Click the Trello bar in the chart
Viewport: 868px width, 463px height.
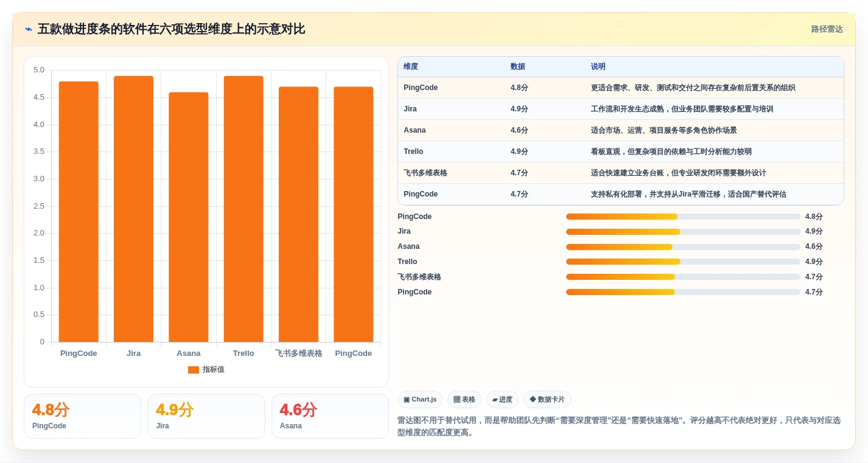(x=243, y=209)
